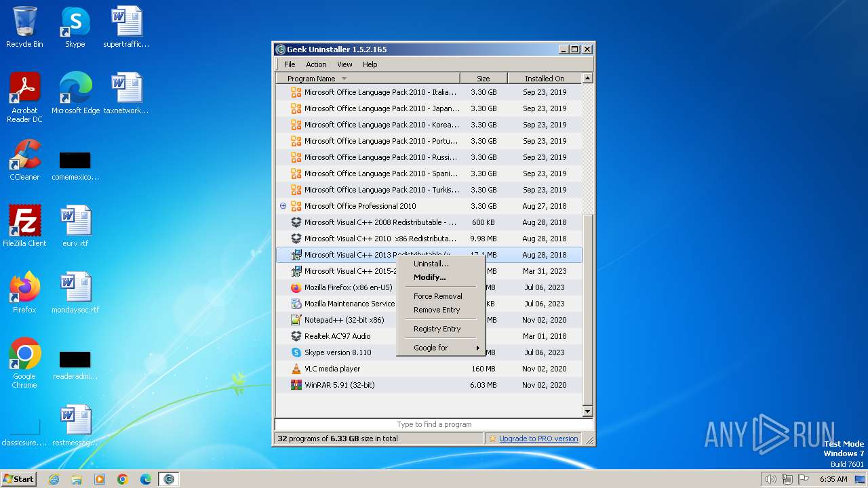The width and height of the screenshot is (868, 488).
Task: Choose Force Removal from the context menu
Action: point(440,296)
